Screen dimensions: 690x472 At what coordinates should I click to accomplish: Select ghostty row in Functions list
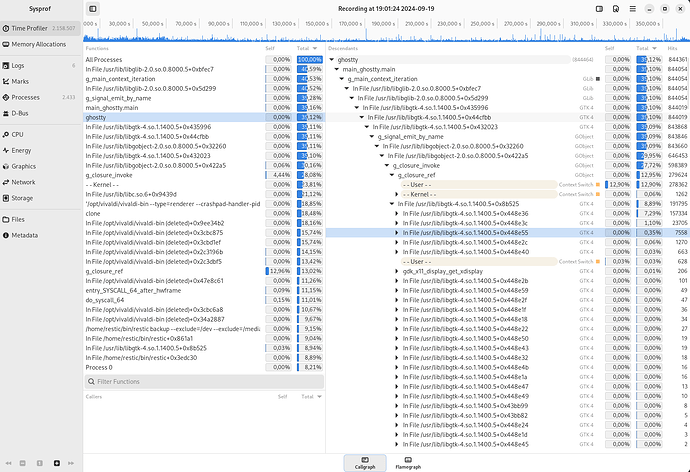pos(204,117)
